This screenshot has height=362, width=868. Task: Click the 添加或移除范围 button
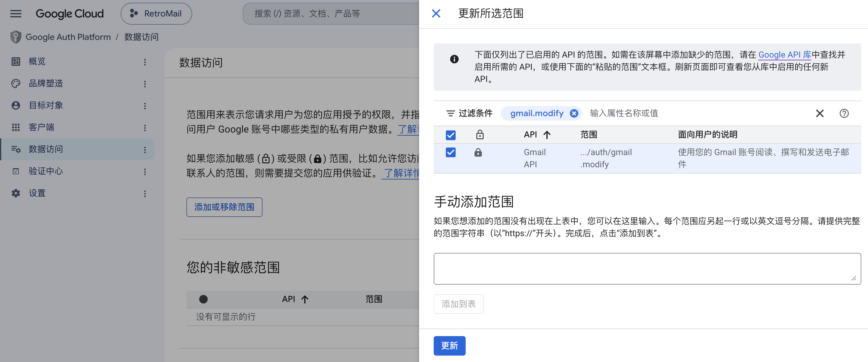point(224,207)
